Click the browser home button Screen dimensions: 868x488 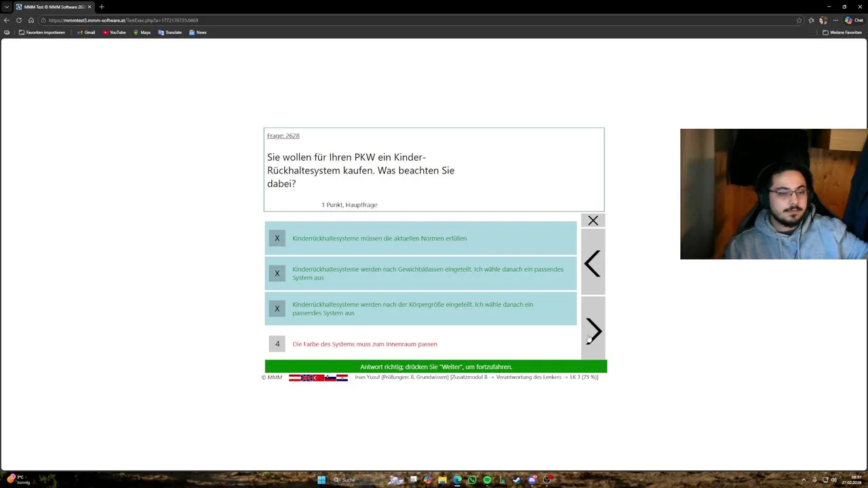[31, 20]
